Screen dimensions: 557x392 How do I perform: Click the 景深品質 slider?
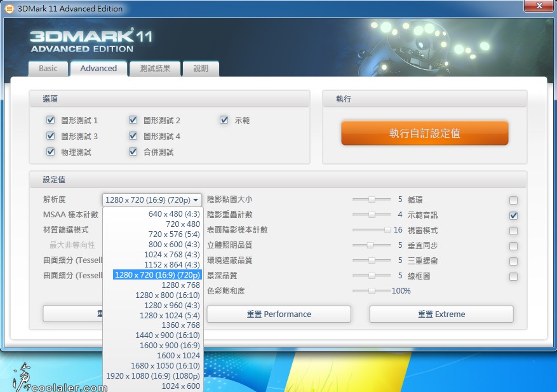[372, 276]
